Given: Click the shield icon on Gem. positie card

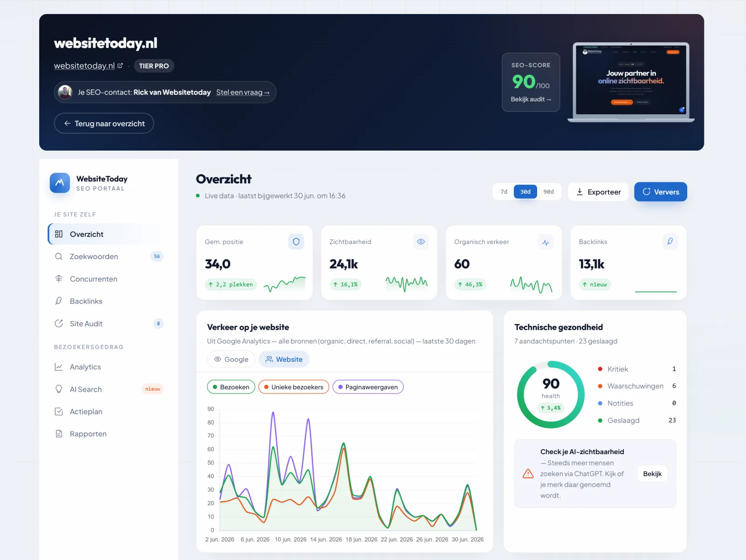Looking at the screenshot, I should click(x=296, y=242).
